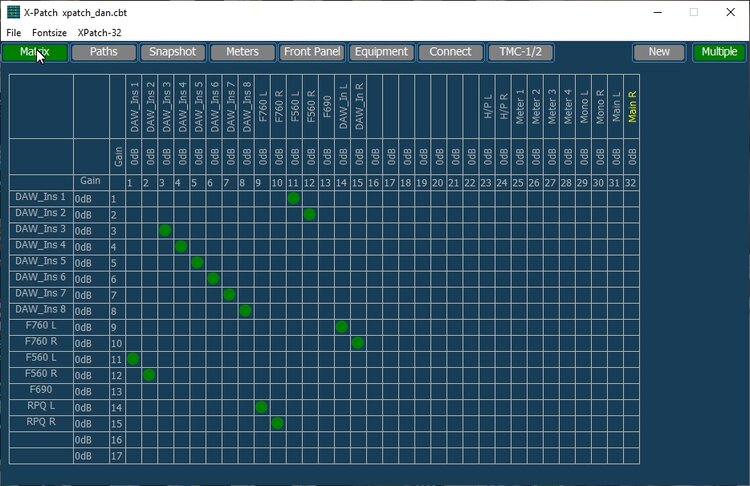Toggle patch dot F760 R row, column 15
This screenshot has width=750, height=486.
(358, 343)
